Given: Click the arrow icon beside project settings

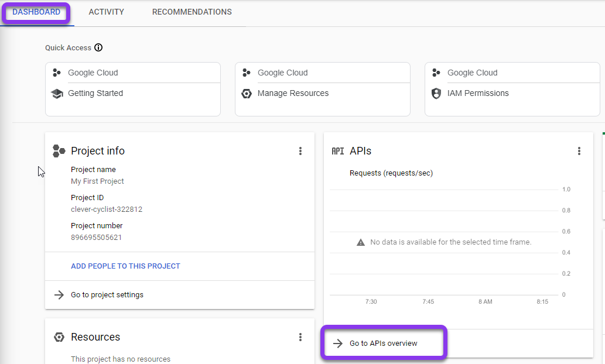Looking at the screenshot, I should pyautogui.click(x=59, y=295).
